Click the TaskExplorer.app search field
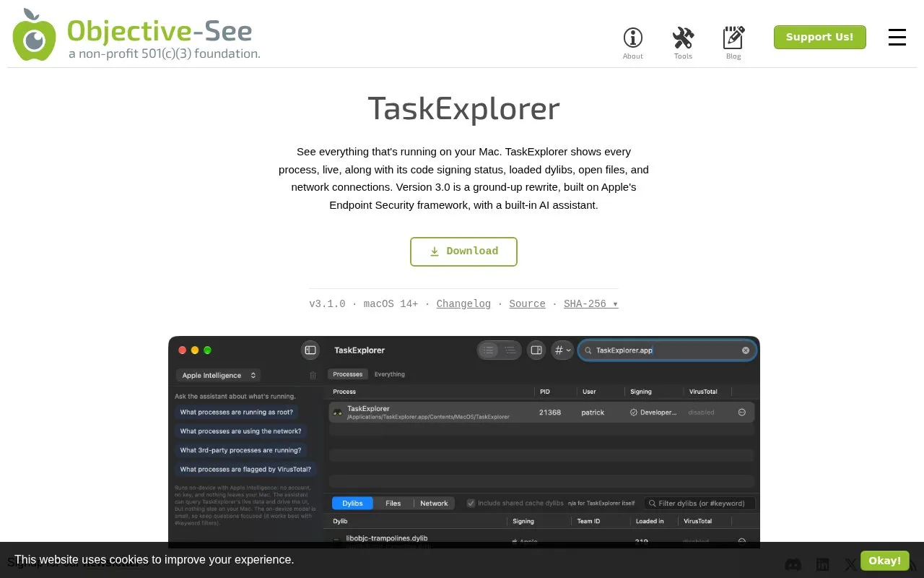Viewport: 924px width, 578px height. click(667, 350)
